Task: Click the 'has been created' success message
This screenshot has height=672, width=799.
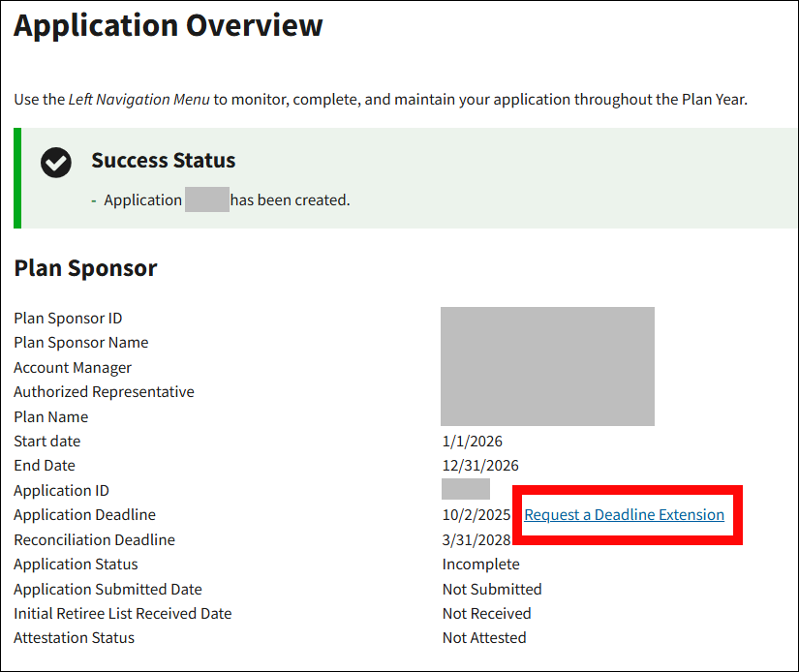Action: pyautogui.click(x=290, y=200)
